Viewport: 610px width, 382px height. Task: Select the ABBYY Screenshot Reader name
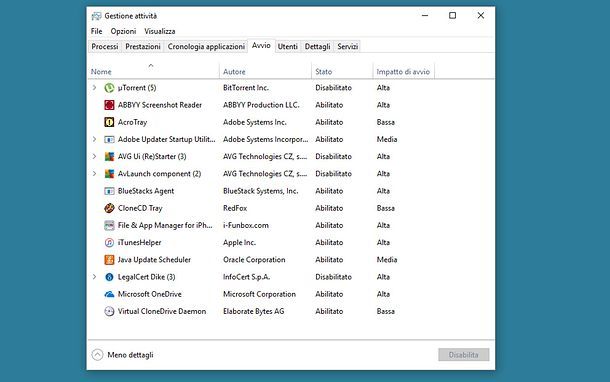coord(160,105)
